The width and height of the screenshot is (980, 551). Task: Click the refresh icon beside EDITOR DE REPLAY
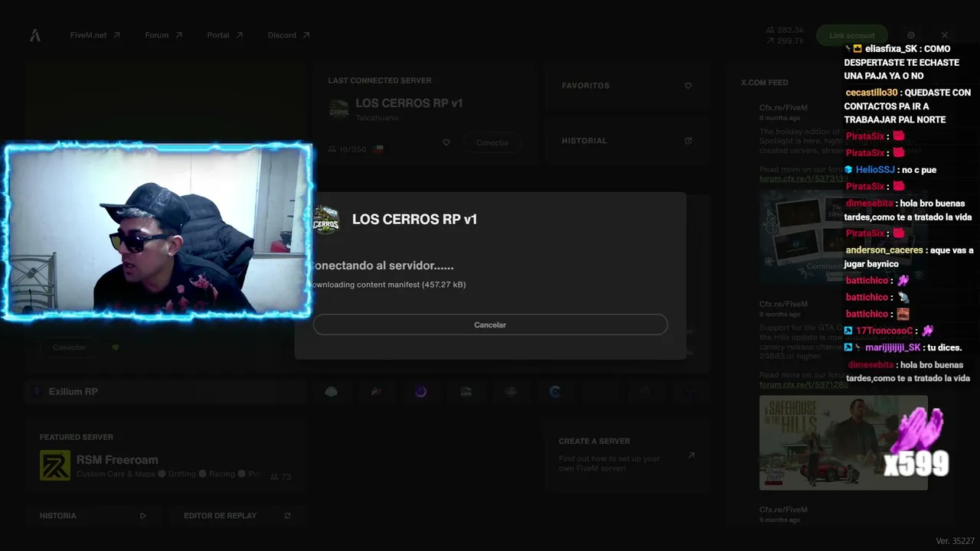(x=288, y=516)
